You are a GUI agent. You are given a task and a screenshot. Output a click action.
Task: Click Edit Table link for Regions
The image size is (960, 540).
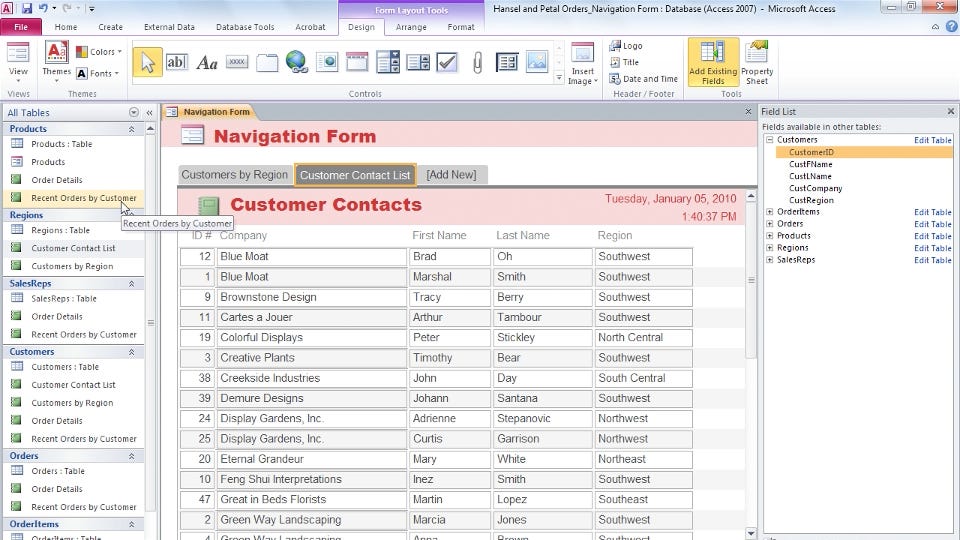click(x=932, y=248)
